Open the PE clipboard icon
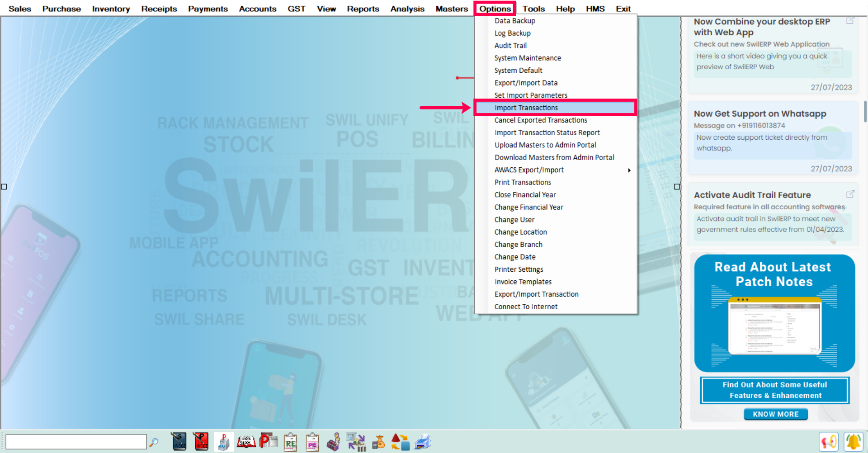Image resolution: width=868 pixels, height=453 pixels. (x=312, y=442)
